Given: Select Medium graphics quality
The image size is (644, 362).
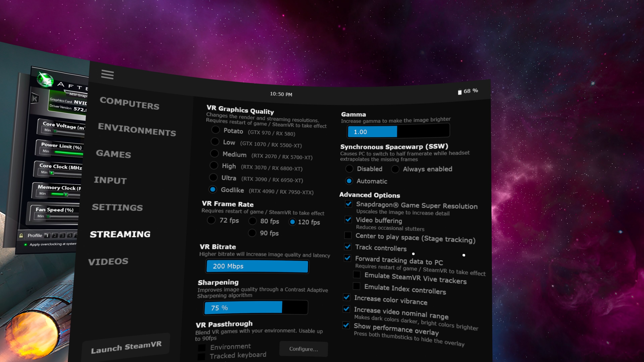Looking at the screenshot, I should pos(214,153).
